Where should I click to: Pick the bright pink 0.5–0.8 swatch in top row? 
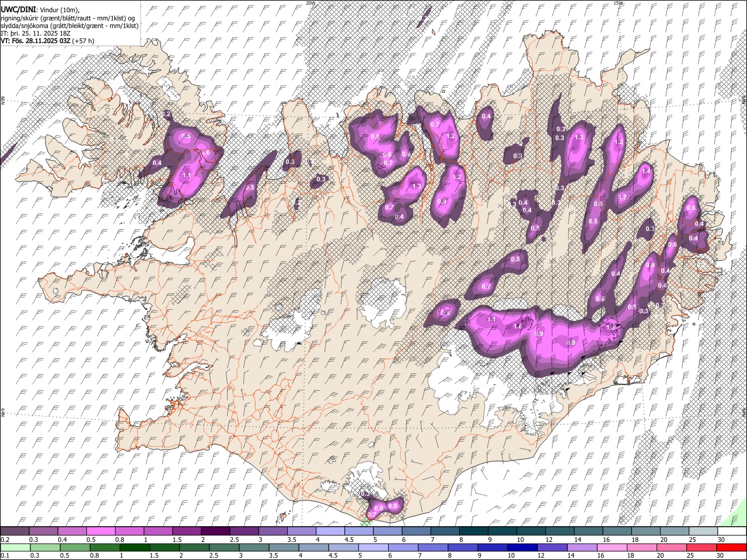click(x=100, y=531)
